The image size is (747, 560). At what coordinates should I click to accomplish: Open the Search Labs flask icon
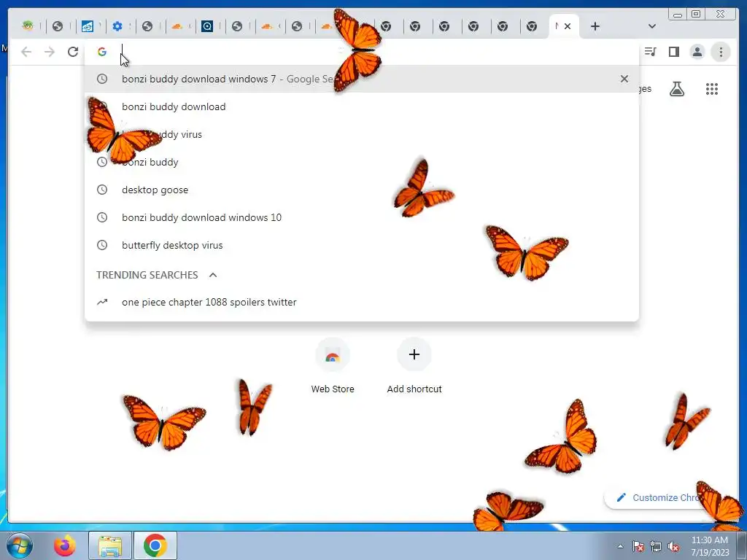pyautogui.click(x=677, y=89)
